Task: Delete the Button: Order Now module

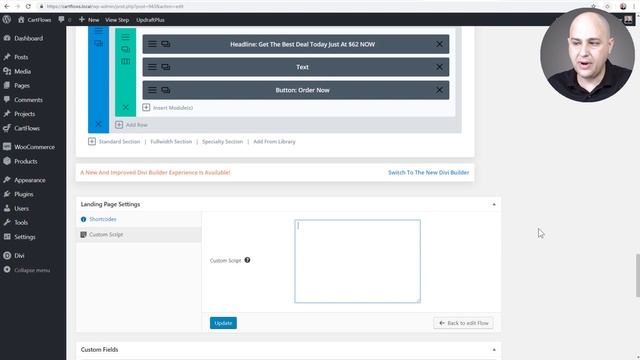Action: tap(439, 90)
